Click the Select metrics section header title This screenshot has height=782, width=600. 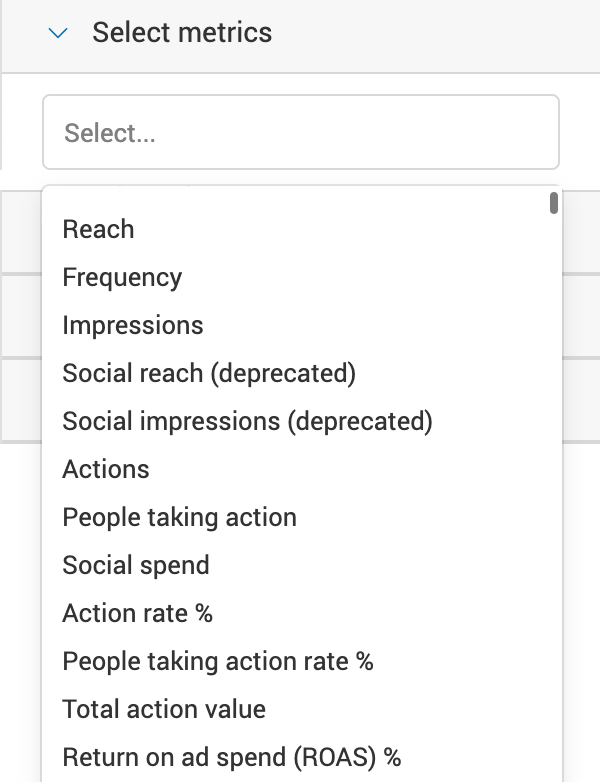[182, 32]
